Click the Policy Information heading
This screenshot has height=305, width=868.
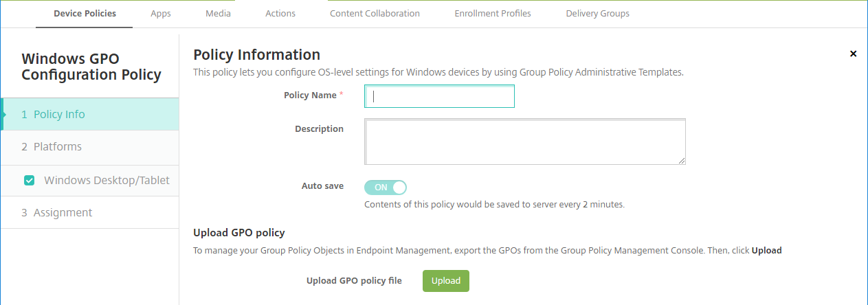257,54
